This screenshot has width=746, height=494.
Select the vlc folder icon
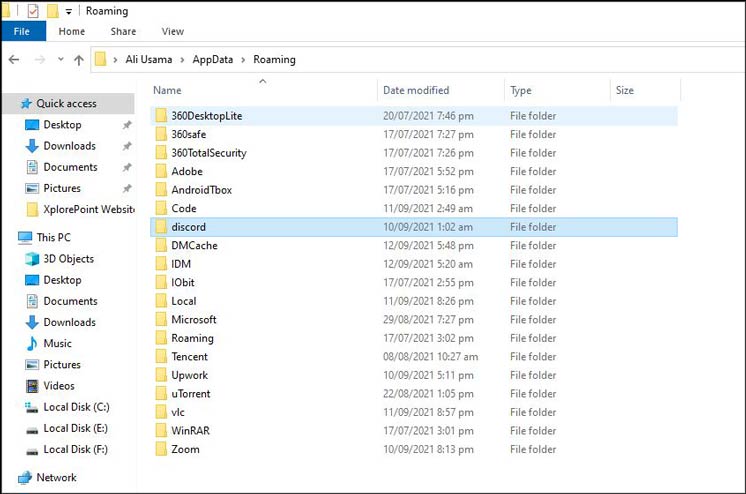(x=161, y=413)
